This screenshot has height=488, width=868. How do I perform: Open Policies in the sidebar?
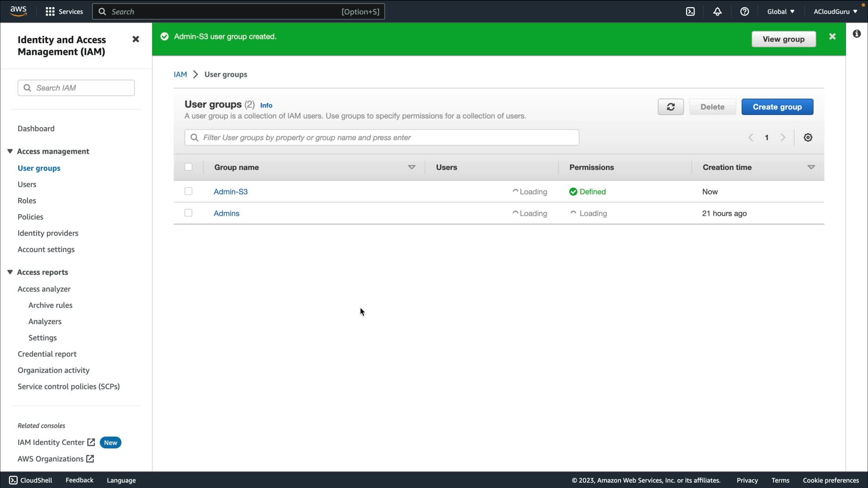[x=30, y=217]
